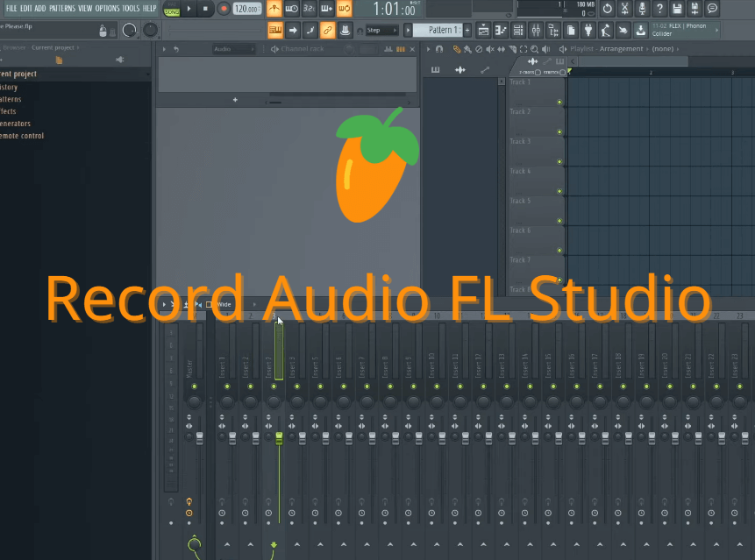This screenshot has width=755, height=560.
Task: Click the plug icon for plugin database
Action: pos(588,31)
